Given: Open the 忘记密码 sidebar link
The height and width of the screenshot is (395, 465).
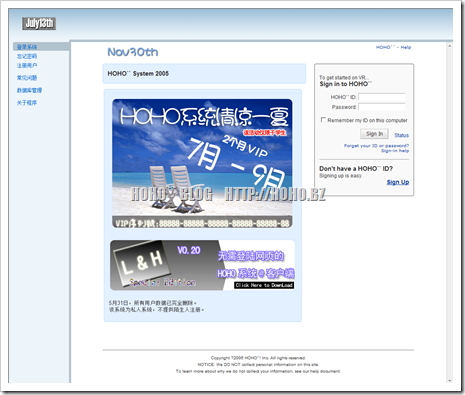Looking at the screenshot, I should click(x=27, y=56).
